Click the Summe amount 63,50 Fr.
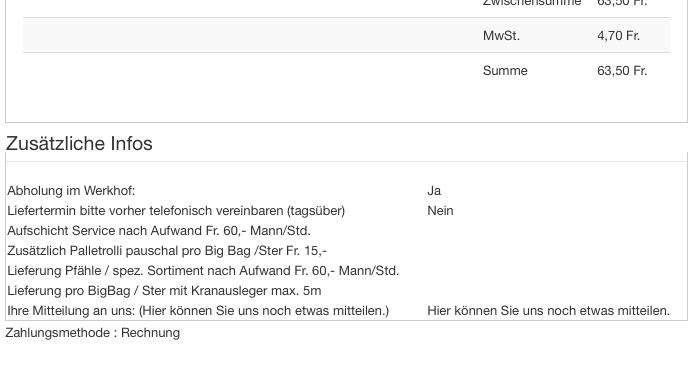 tap(622, 71)
